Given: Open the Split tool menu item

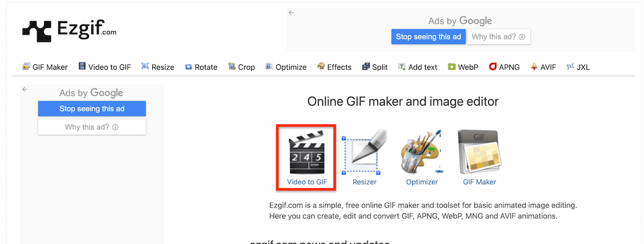Looking at the screenshot, I should click(375, 67).
